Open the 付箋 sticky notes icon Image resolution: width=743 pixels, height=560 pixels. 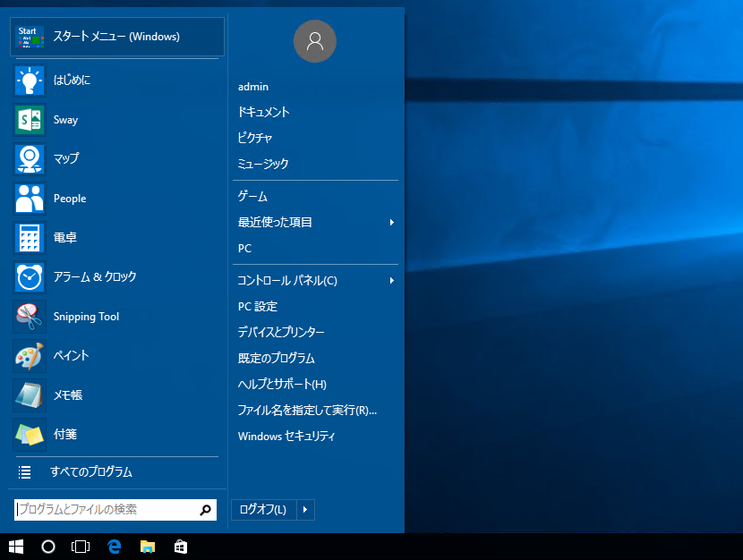tap(30, 435)
